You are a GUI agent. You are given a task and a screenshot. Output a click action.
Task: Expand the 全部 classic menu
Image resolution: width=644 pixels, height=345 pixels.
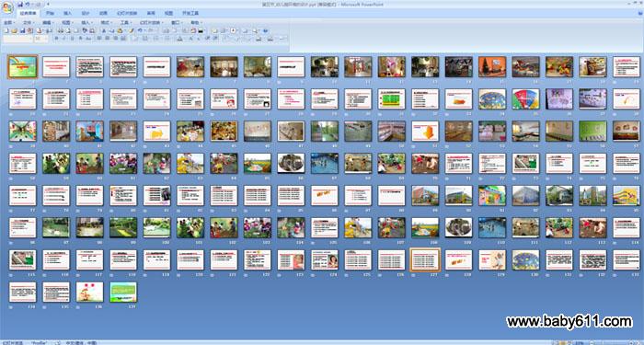(9, 23)
